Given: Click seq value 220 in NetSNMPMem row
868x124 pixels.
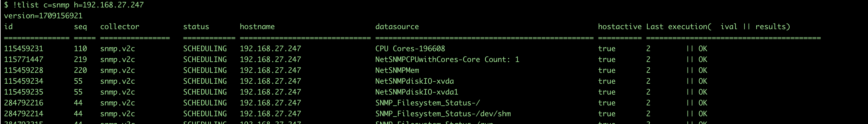Looking at the screenshot, I should pos(80,70).
